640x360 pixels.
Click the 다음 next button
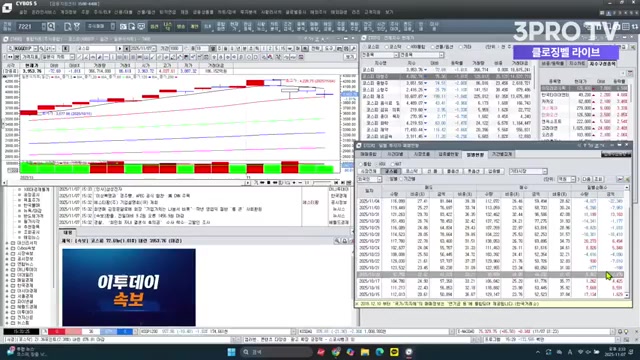coord(587,179)
